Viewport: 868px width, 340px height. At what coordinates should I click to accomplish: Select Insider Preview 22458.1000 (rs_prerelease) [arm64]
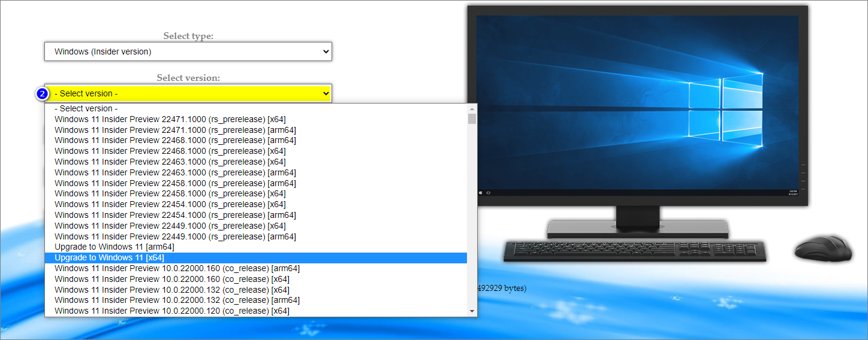(x=256, y=183)
